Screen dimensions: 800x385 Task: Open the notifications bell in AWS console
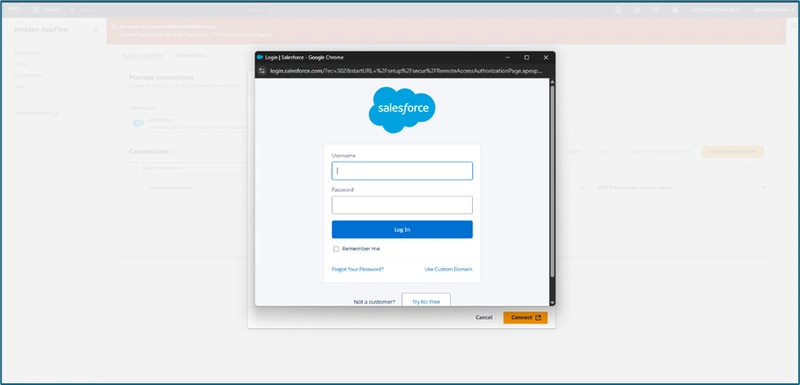click(x=637, y=10)
